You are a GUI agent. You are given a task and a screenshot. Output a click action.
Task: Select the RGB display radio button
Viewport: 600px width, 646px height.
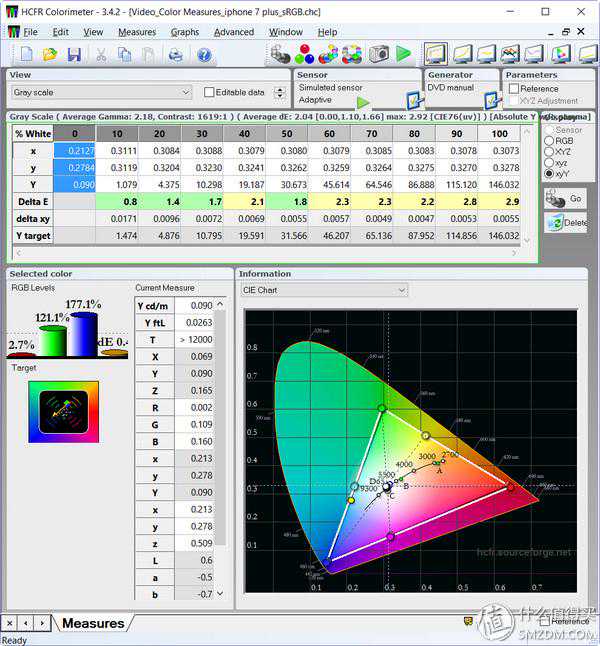549,141
